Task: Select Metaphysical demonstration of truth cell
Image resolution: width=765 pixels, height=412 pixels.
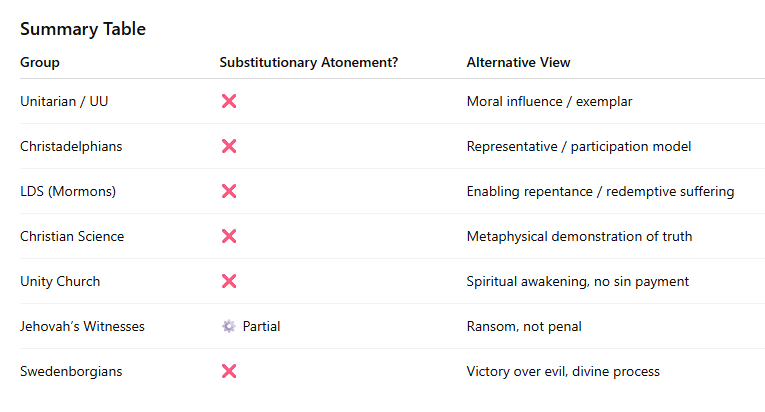Action: (x=579, y=236)
